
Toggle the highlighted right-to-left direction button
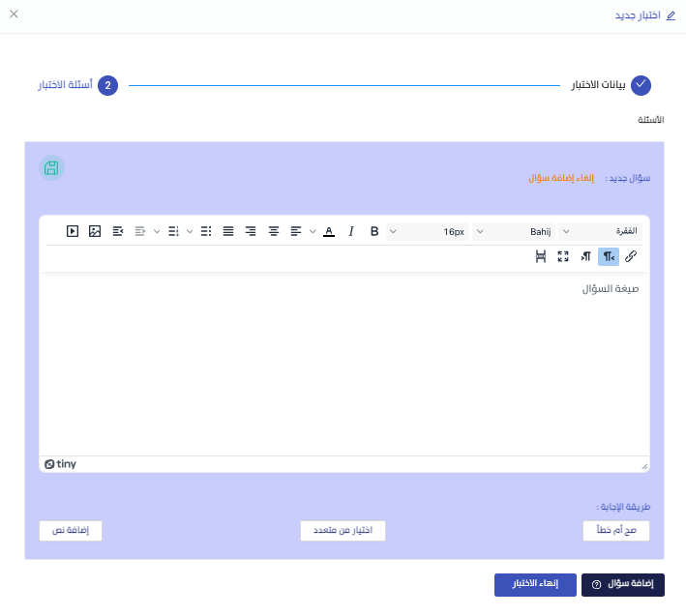pyautogui.click(x=609, y=256)
